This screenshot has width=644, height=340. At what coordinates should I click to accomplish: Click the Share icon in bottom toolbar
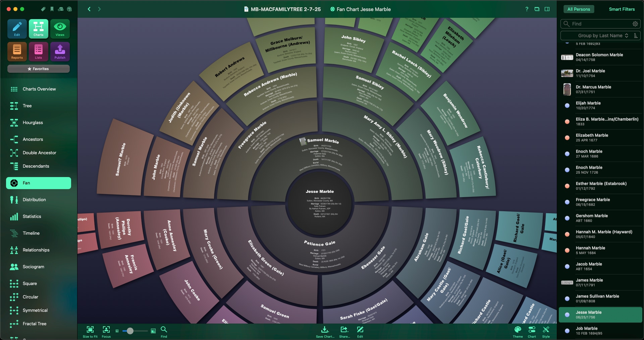pyautogui.click(x=344, y=332)
